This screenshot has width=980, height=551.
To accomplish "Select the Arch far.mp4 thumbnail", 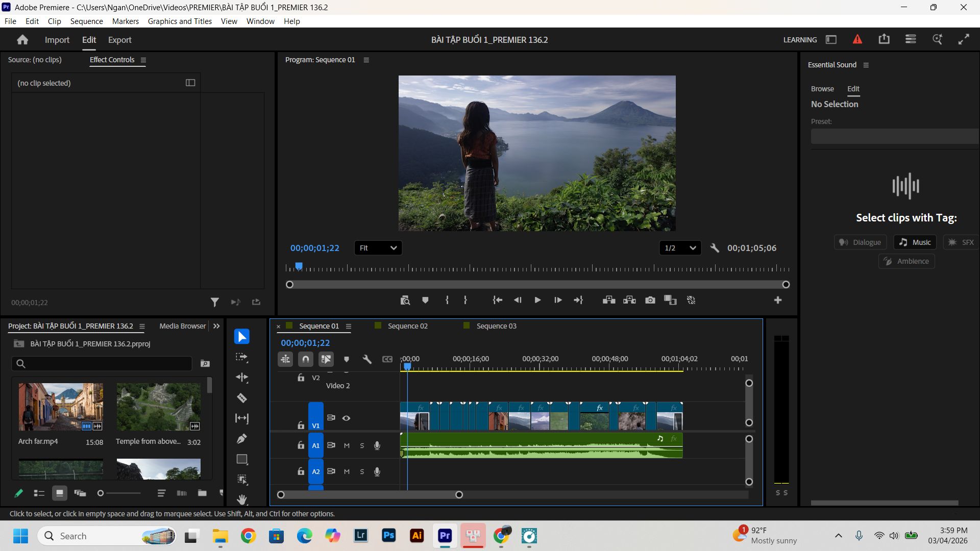I will point(61,407).
